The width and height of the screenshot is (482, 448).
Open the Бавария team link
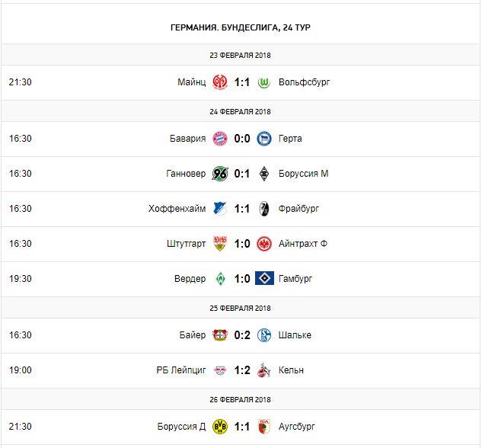[x=187, y=139]
